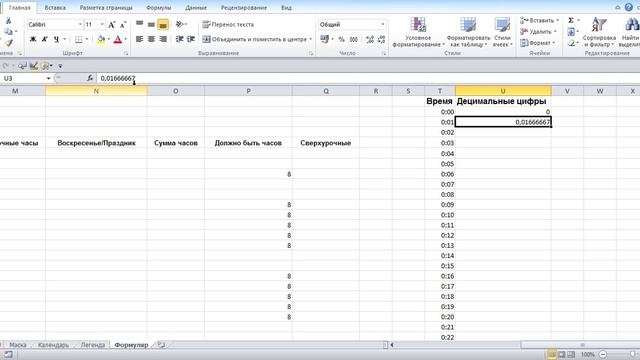Open the fill color dropdown arrow

(x=108, y=40)
